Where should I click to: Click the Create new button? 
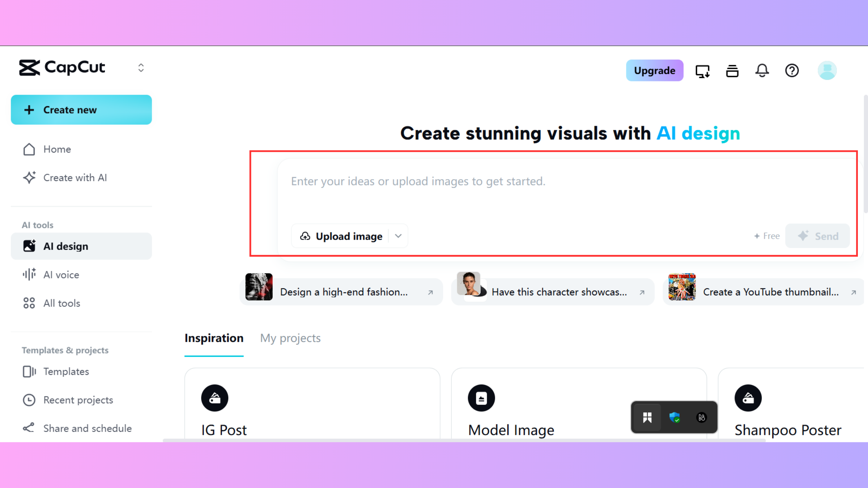[x=81, y=110]
